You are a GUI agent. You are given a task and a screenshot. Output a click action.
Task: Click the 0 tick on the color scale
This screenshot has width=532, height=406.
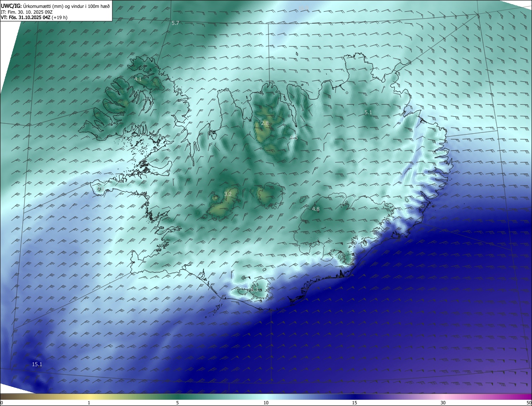(x=2, y=403)
